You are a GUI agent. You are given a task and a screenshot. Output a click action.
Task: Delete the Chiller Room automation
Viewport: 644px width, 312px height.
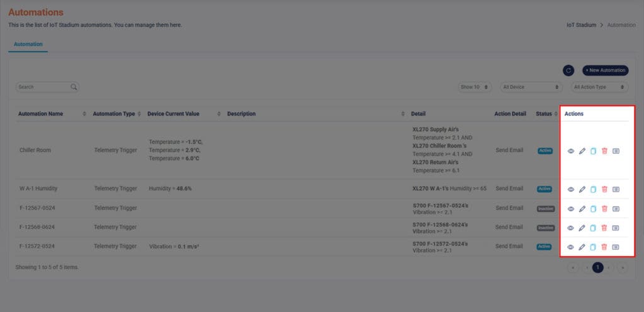coord(604,151)
